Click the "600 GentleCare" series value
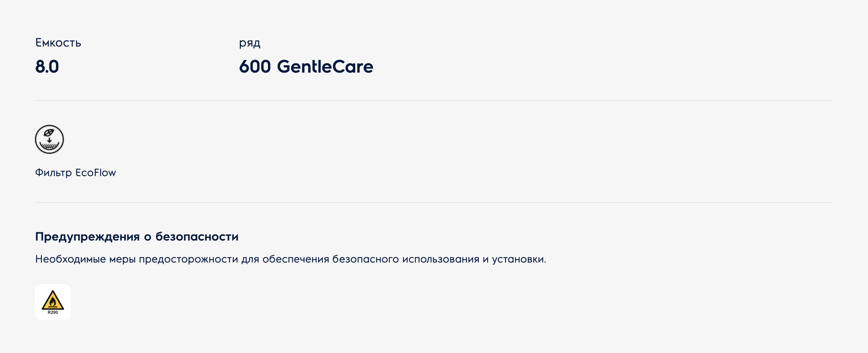This screenshot has width=868, height=353. click(306, 67)
